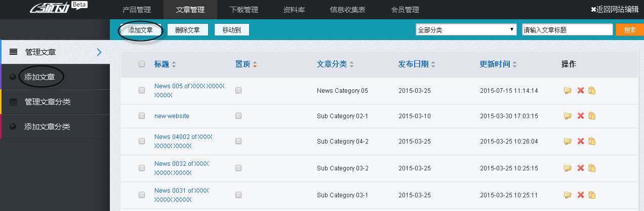Select the News 04002 row checkbox
Screen dimensions: 644x211
[x=142, y=141]
